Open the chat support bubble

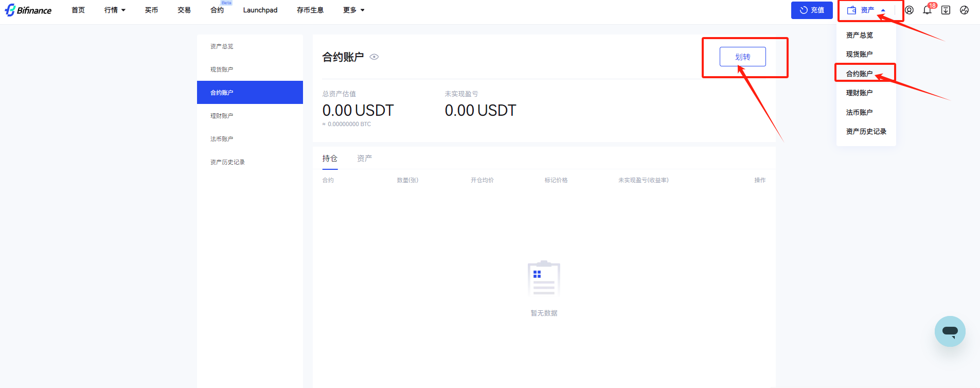(950, 331)
